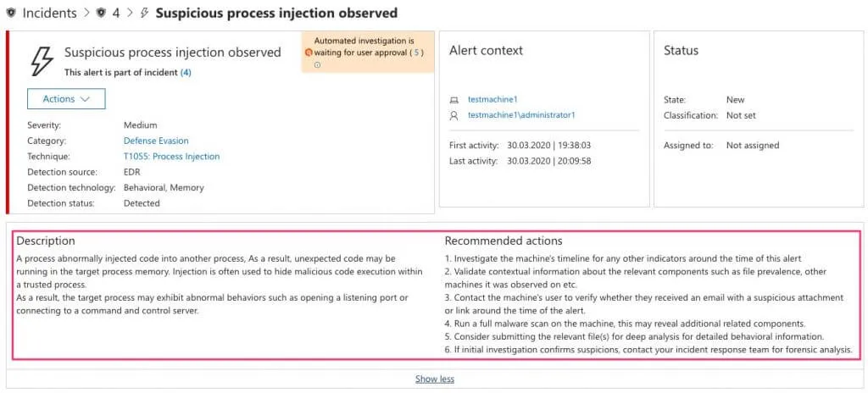The image size is (868, 393).
Task: Open incident 4 in the breadcrumb
Action: point(116,14)
